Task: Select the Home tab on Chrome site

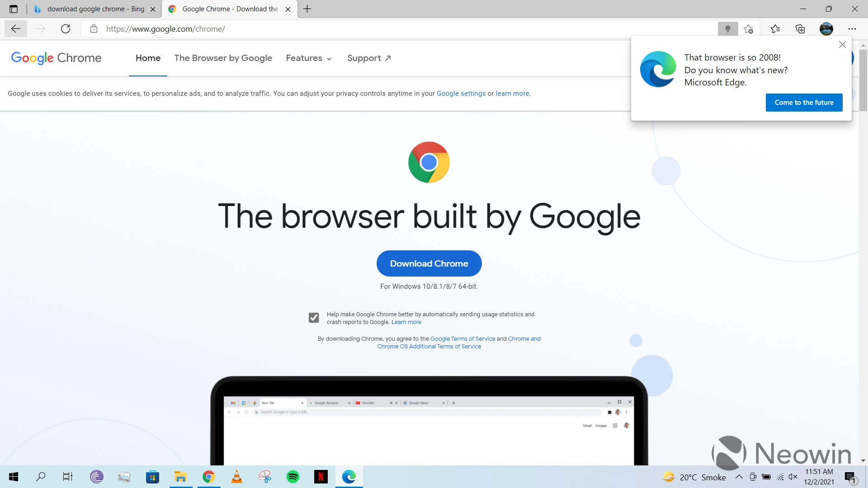Action: click(148, 58)
